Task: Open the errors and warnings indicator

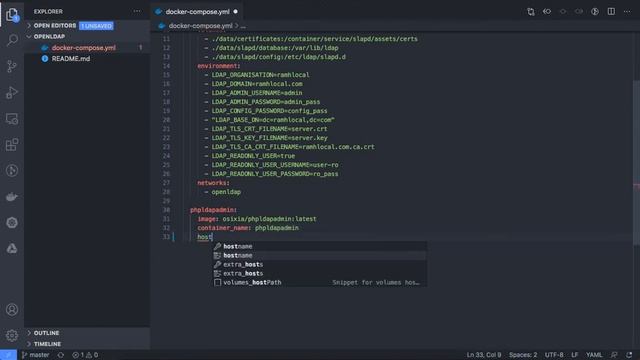Action: pyautogui.click(x=85, y=355)
